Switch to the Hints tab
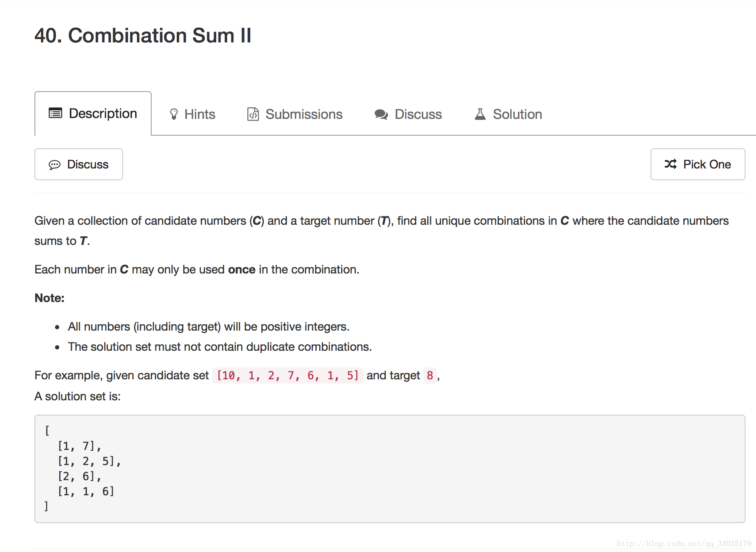This screenshot has height=552, width=756. pyautogui.click(x=192, y=114)
